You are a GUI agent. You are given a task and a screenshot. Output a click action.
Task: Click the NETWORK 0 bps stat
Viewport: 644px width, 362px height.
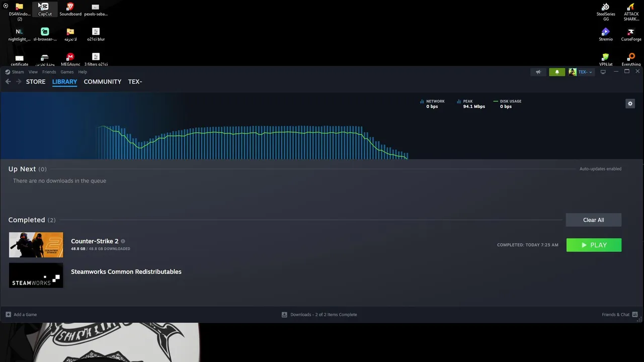click(x=433, y=104)
